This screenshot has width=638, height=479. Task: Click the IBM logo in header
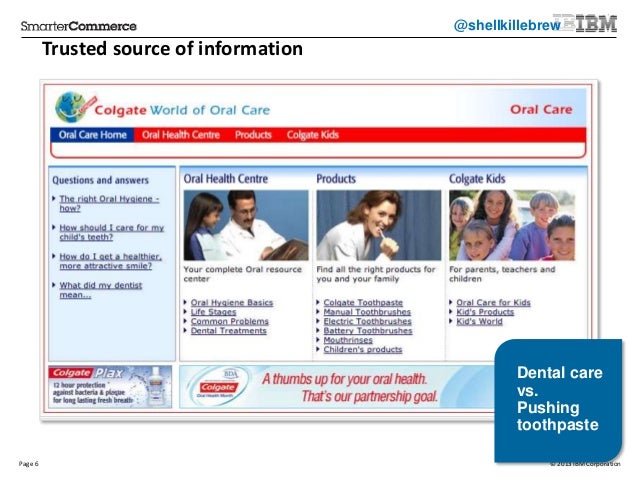(594, 23)
